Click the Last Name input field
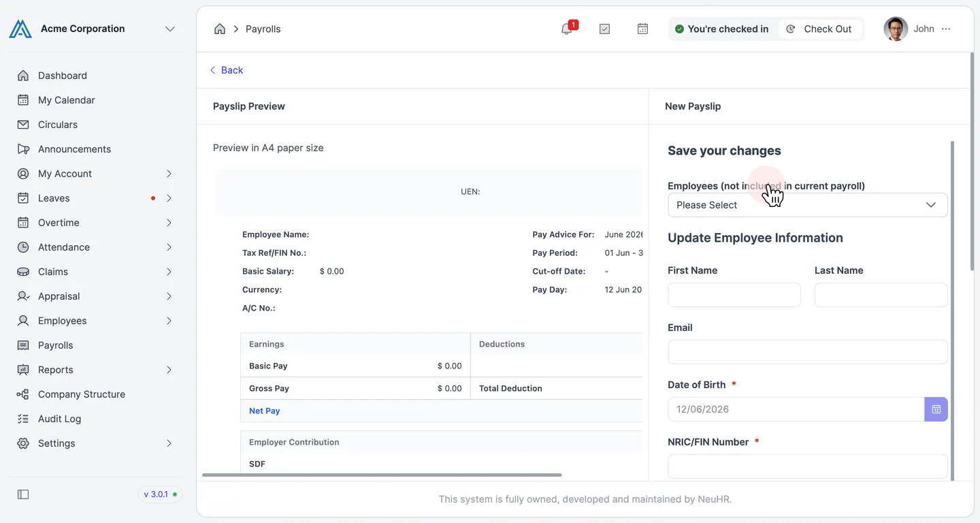 coord(881,295)
